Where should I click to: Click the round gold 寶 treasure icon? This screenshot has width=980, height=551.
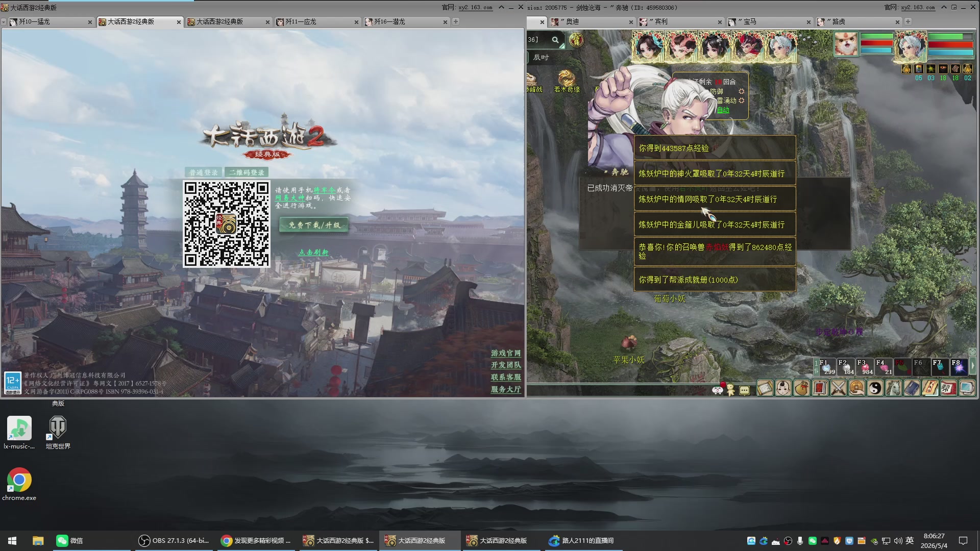tap(576, 40)
